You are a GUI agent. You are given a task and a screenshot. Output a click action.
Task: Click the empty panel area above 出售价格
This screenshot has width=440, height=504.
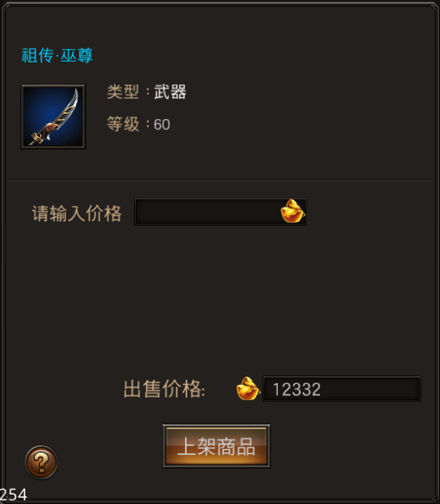coord(220,299)
